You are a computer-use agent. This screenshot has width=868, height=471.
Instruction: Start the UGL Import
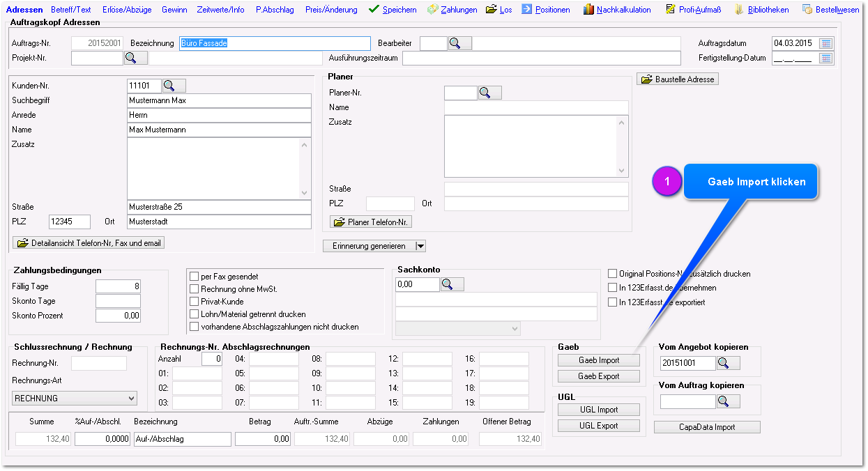click(x=599, y=410)
